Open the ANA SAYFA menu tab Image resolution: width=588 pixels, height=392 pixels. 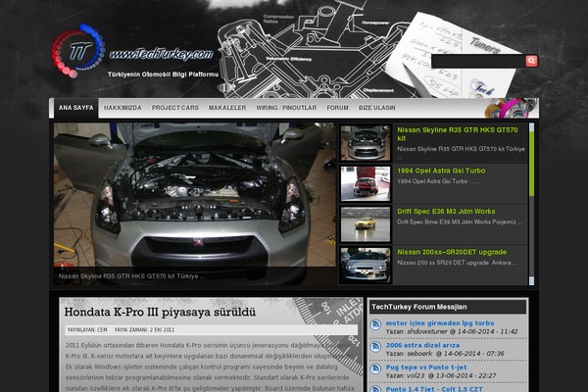pos(76,108)
